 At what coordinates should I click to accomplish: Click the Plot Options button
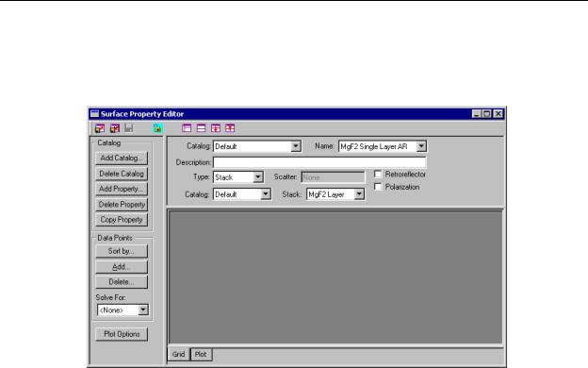pyautogui.click(x=122, y=334)
